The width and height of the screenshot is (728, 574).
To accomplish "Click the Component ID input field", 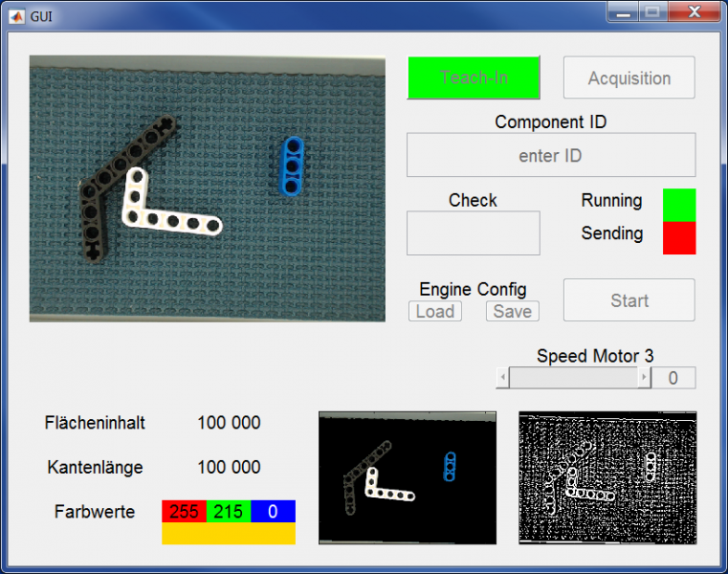I will tap(550, 155).
